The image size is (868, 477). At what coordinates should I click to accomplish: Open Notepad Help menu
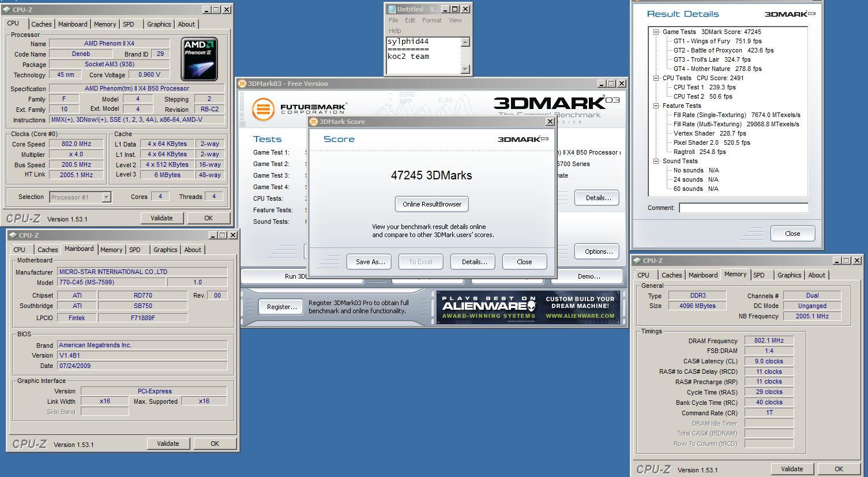pyautogui.click(x=394, y=31)
